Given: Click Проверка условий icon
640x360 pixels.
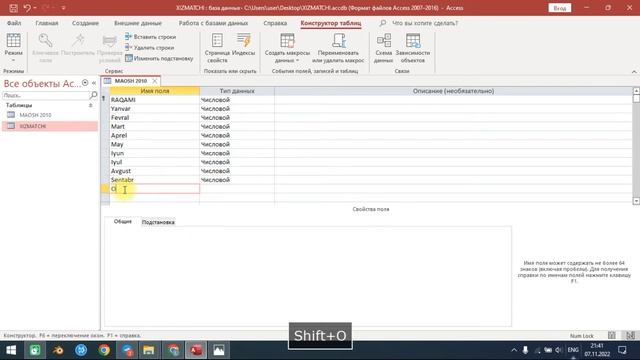Looking at the screenshot, I should [109, 48].
